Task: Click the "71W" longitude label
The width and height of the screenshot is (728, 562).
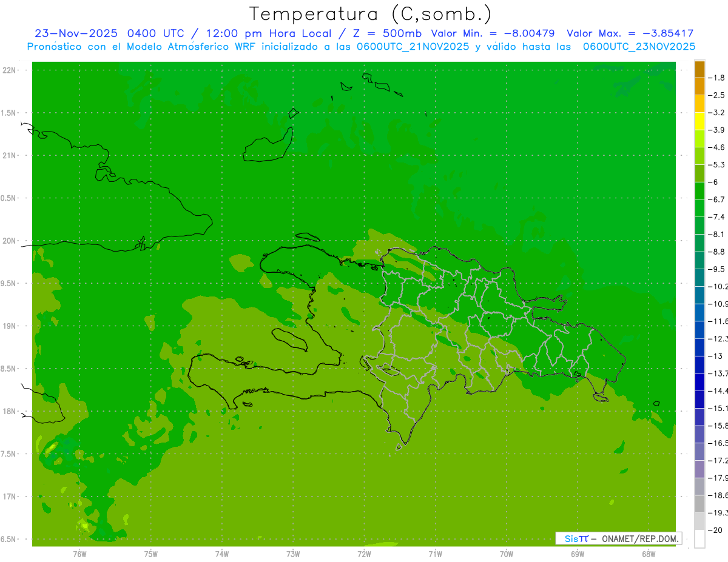Action: click(x=435, y=554)
